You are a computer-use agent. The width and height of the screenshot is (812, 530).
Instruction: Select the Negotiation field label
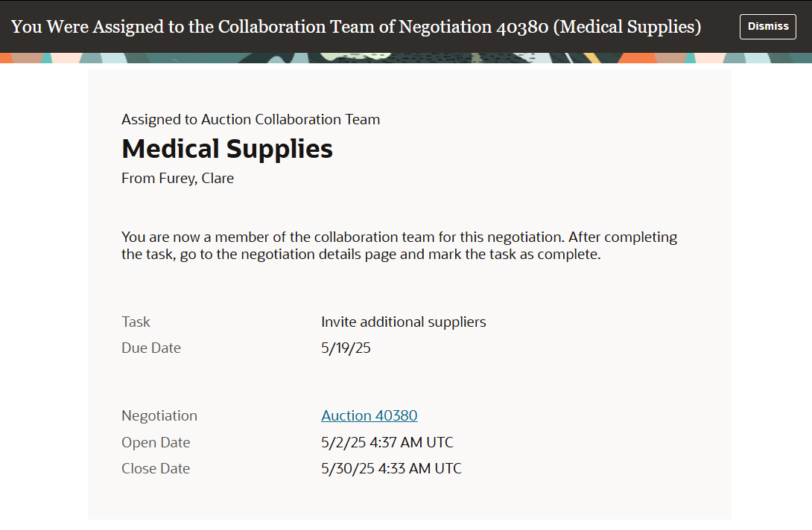(159, 415)
